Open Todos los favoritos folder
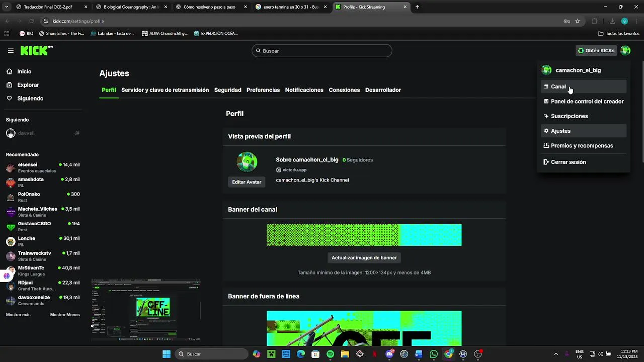 (x=618, y=34)
